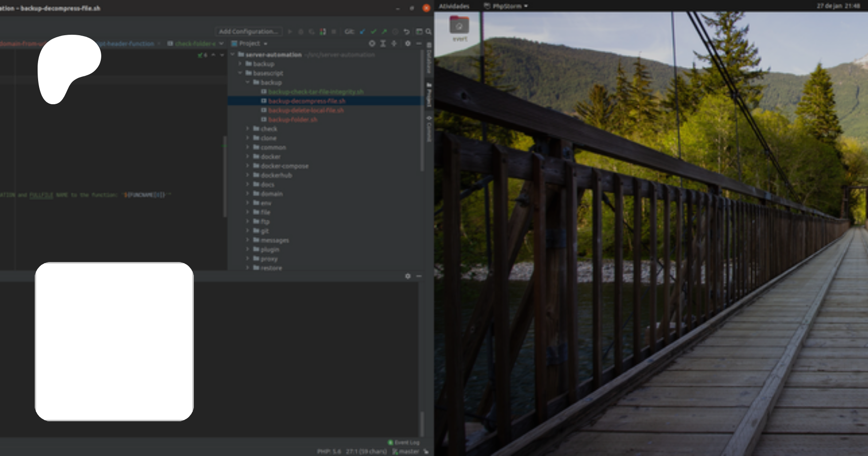The image size is (868, 456).
Task: Expand the docker-compose folder
Action: coord(248,166)
